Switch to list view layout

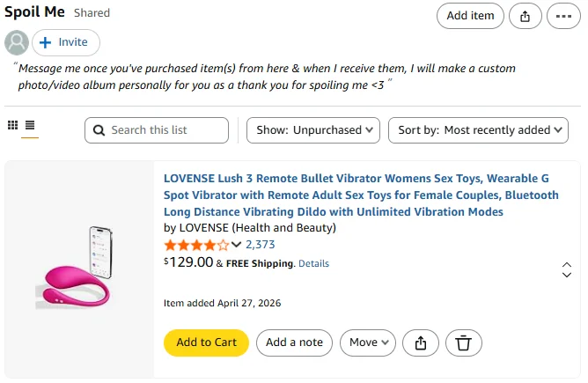30,126
